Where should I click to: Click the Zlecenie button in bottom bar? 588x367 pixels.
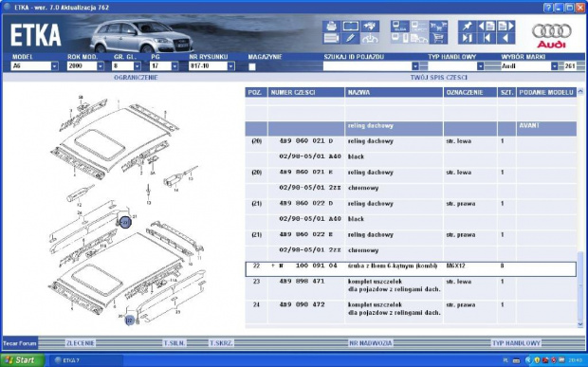[81, 343]
